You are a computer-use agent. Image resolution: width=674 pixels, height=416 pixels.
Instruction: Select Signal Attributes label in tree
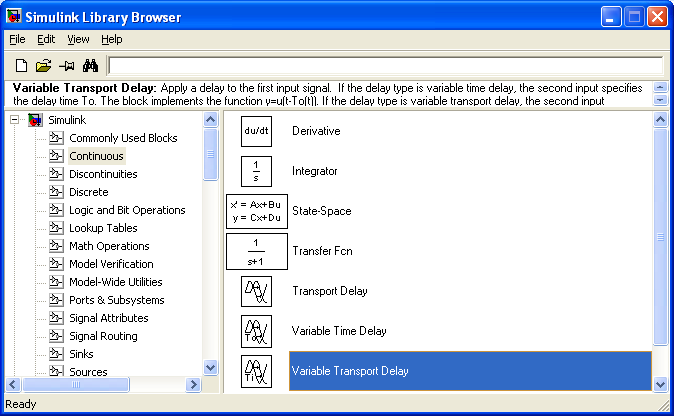click(109, 318)
